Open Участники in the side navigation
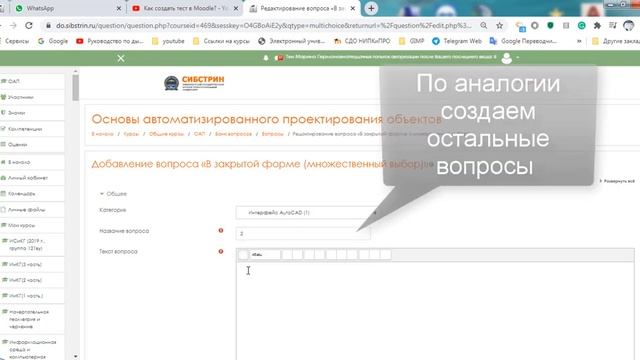The height and width of the screenshot is (360, 640). click(x=32, y=97)
